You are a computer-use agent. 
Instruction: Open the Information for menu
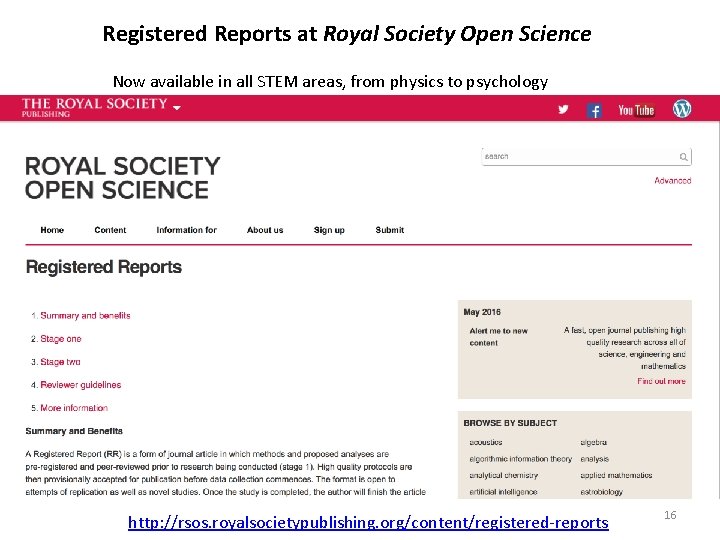click(186, 230)
